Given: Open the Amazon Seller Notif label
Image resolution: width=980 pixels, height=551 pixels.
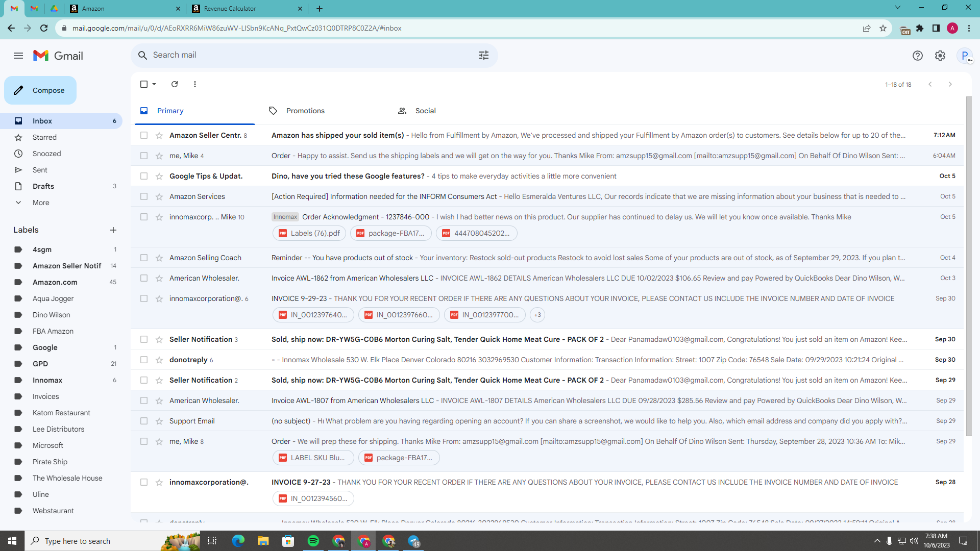Looking at the screenshot, I should 67,266.
